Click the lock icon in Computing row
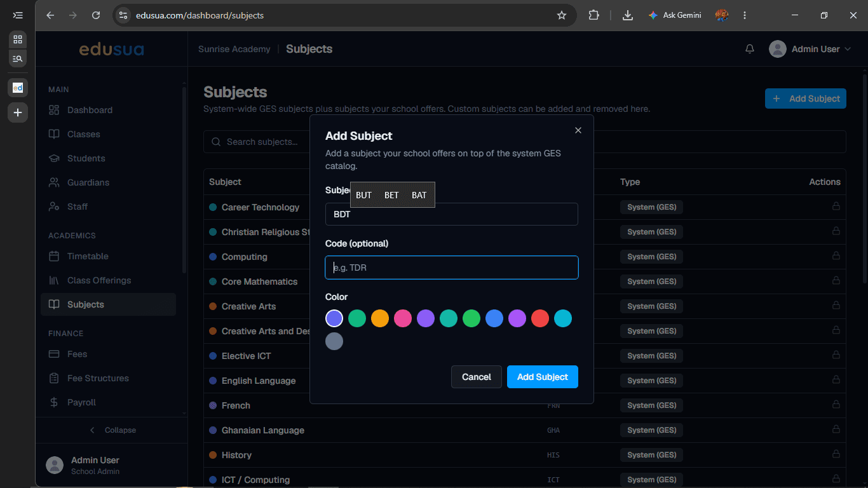Viewport: 868px width, 488px height. (836, 257)
